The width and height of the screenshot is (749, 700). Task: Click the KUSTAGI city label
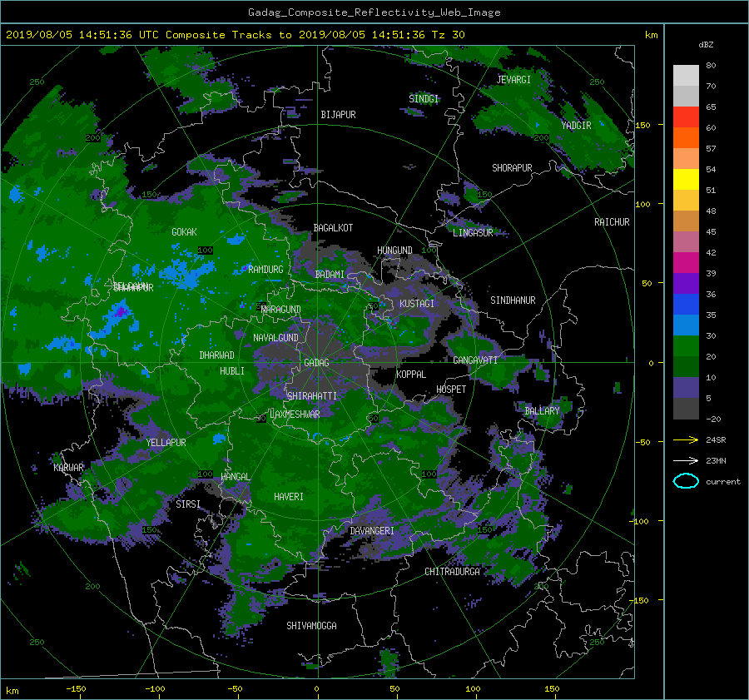point(417,304)
